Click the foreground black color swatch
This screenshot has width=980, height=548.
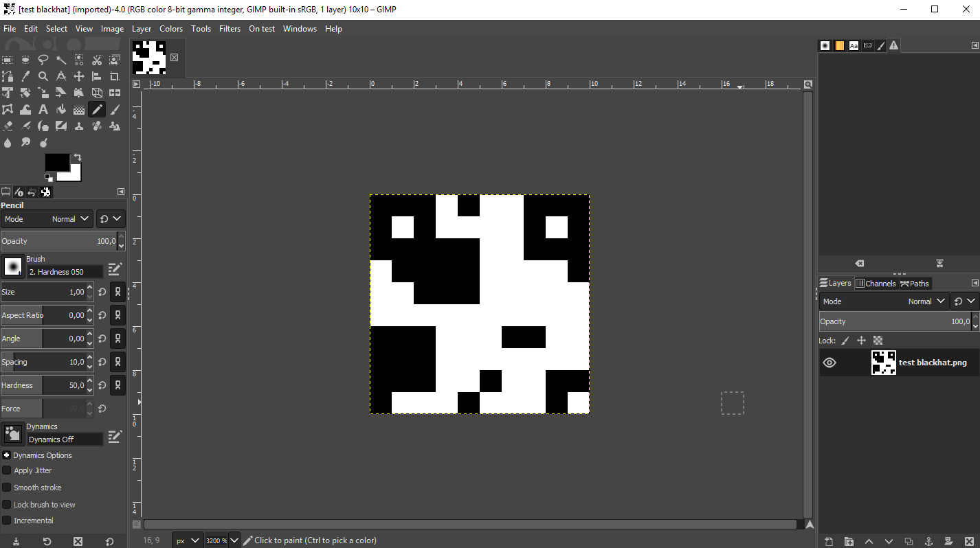click(56, 162)
